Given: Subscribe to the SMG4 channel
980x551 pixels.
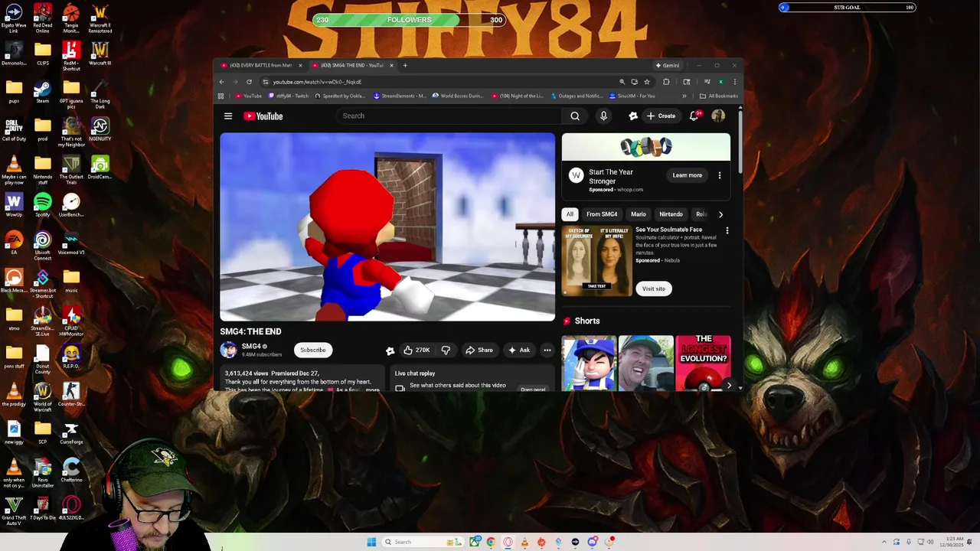Looking at the screenshot, I should coord(313,350).
